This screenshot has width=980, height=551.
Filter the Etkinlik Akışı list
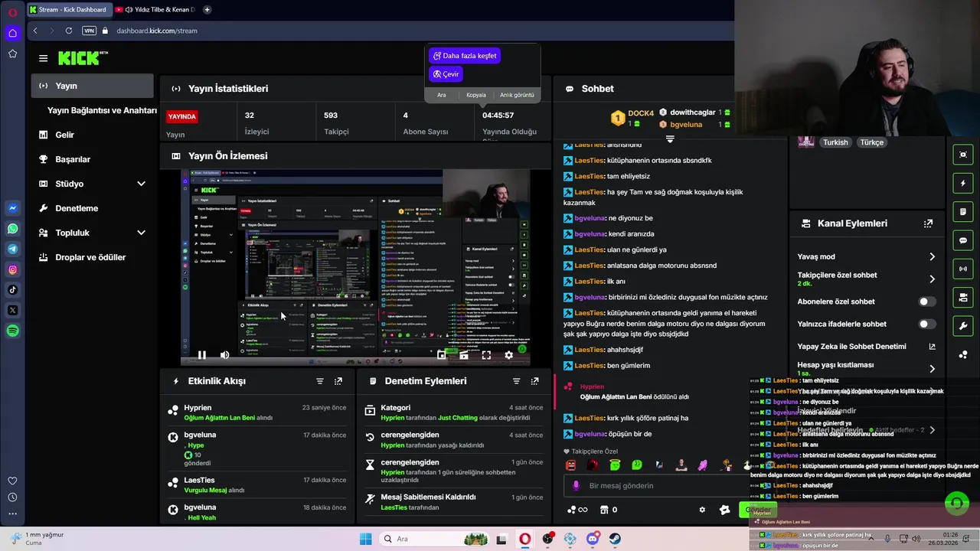tap(320, 381)
